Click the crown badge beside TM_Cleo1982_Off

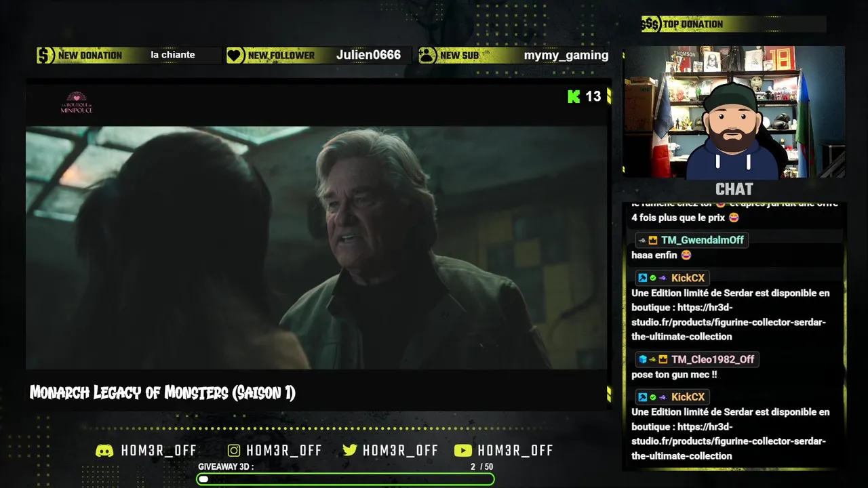tap(663, 359)
